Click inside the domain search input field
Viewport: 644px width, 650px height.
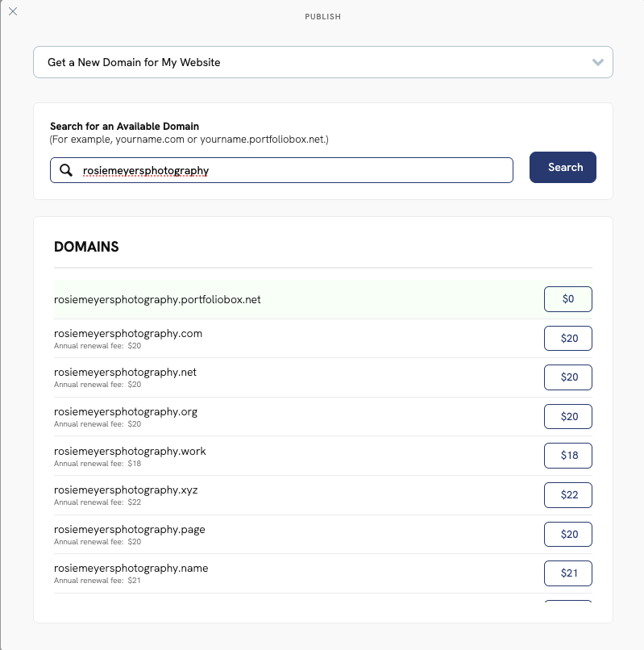click(282, 170)
